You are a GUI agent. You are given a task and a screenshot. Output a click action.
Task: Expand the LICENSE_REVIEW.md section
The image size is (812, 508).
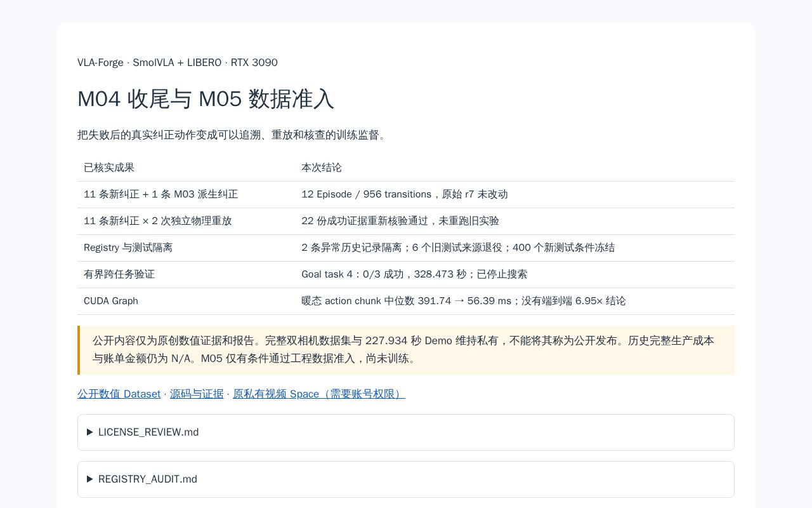[406, 432]
